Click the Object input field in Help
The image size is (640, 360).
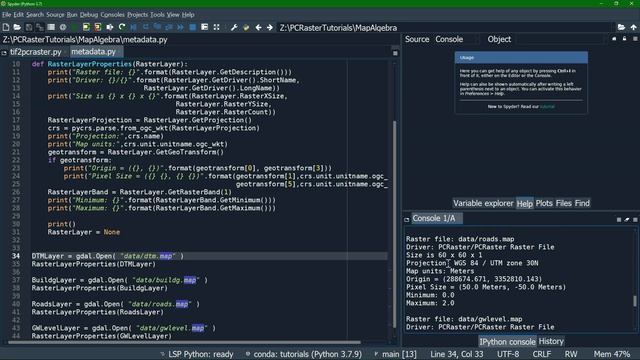[x=561, y=39]
